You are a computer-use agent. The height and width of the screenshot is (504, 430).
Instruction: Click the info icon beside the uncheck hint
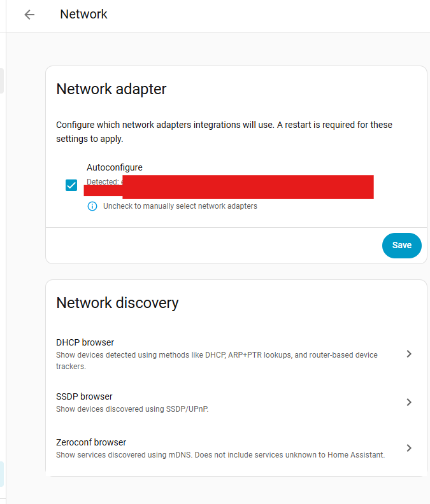coord(92,206)
